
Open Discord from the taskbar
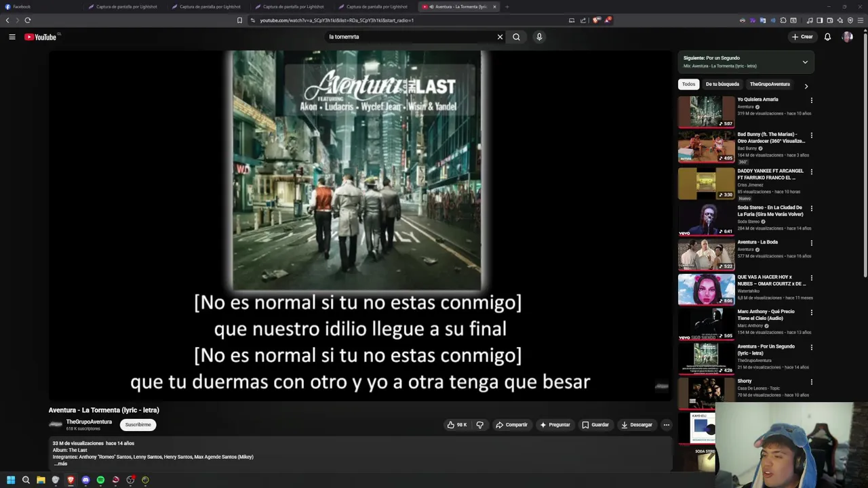click(85, 480)
